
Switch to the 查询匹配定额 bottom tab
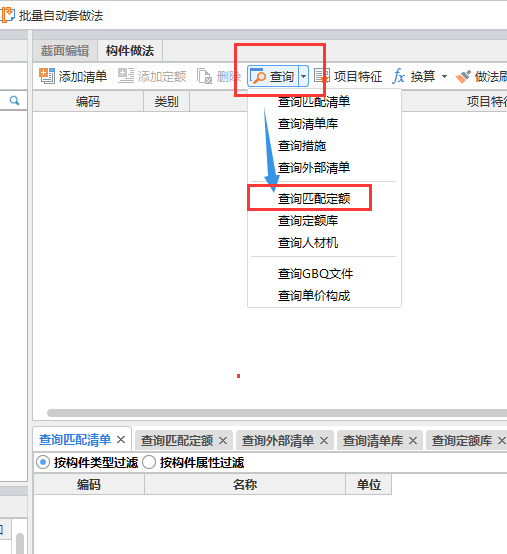click(177, 441)
